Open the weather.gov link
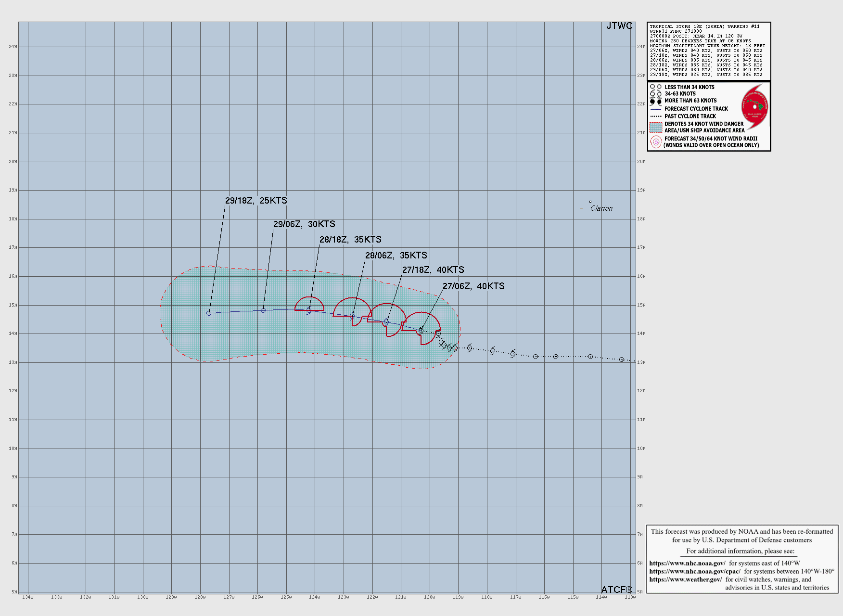This screenshot has height=616, width=843. (685, 579)
